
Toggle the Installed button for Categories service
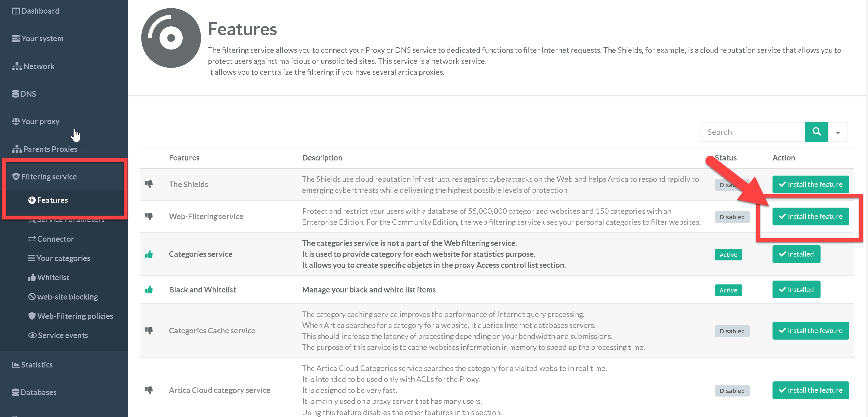(796, 254)
